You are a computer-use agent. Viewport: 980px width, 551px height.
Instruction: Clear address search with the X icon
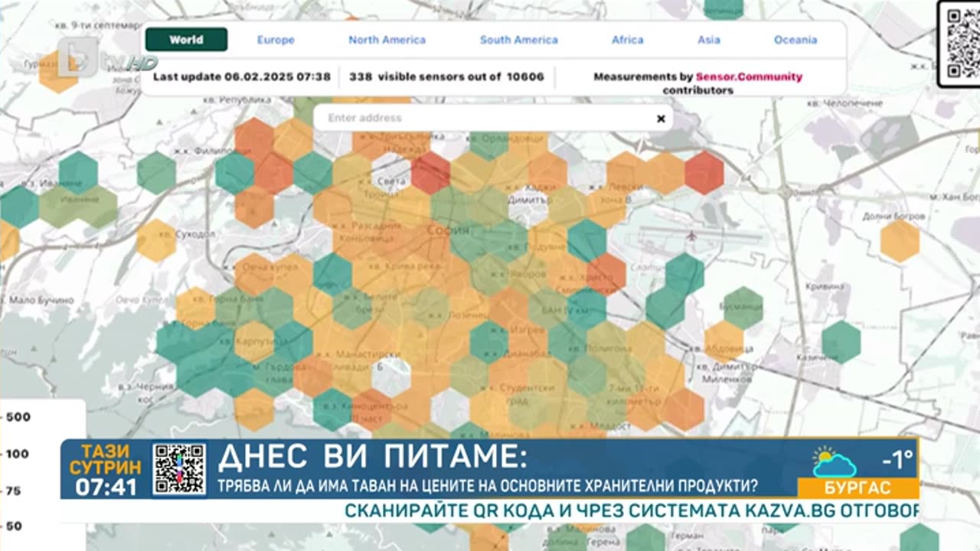[x=661, y=119]
